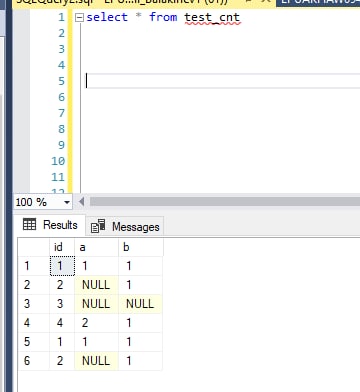Click the id cell in result row 4
This screenshot has height=392, width=360.
62,323
